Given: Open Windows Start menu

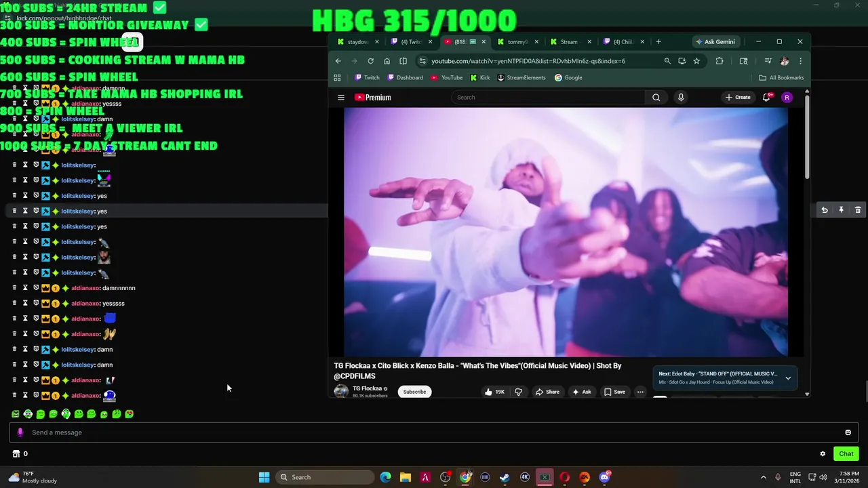Looking at the screenshot, I should tap(264, 477).
